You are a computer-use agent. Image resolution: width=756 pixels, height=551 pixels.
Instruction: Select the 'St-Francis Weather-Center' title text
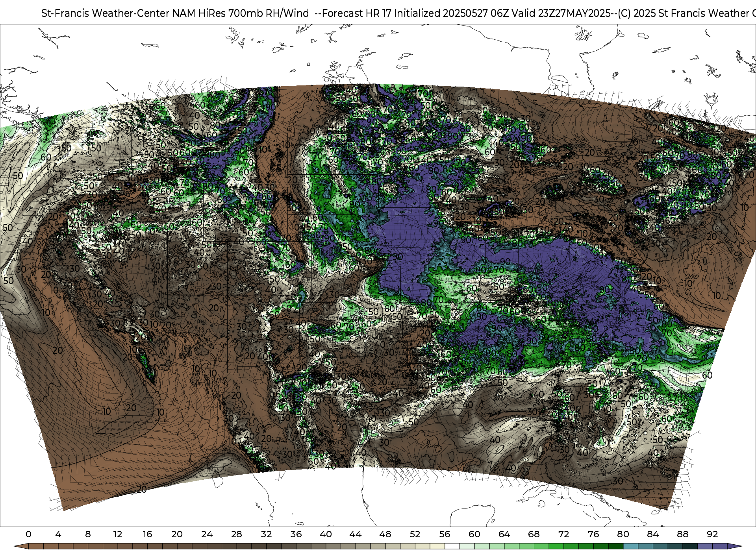tap(106, 13)
